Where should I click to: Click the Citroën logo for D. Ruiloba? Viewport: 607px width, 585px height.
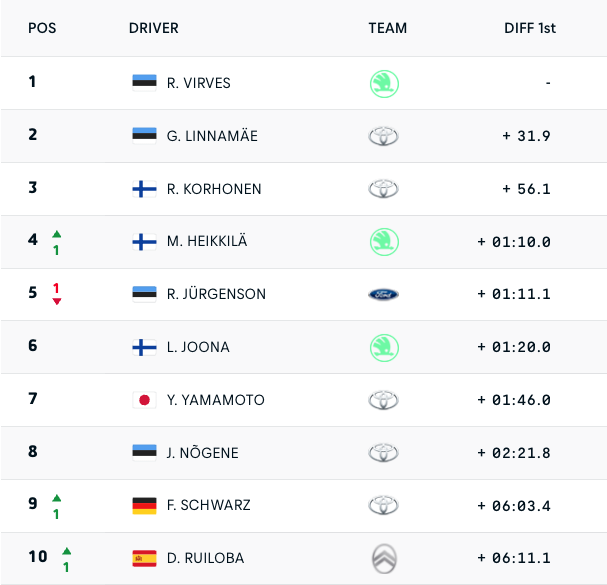(383, 558)
